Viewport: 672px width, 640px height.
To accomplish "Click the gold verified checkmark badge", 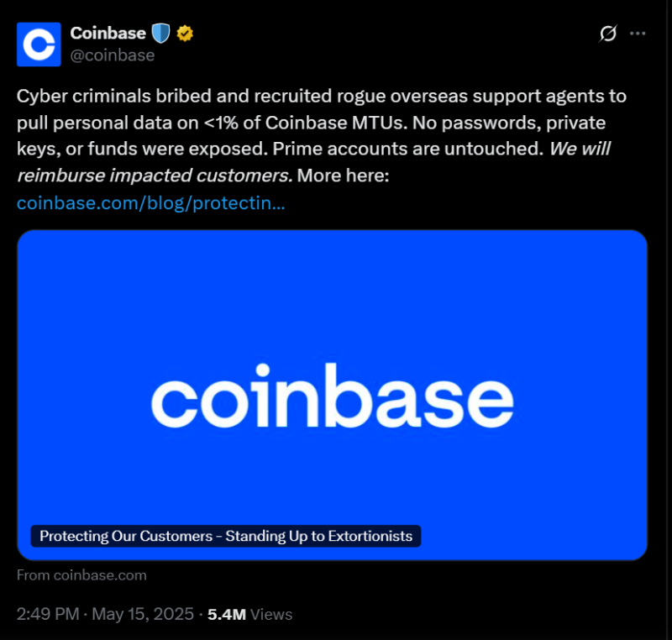I will click(x=185, y=34).
